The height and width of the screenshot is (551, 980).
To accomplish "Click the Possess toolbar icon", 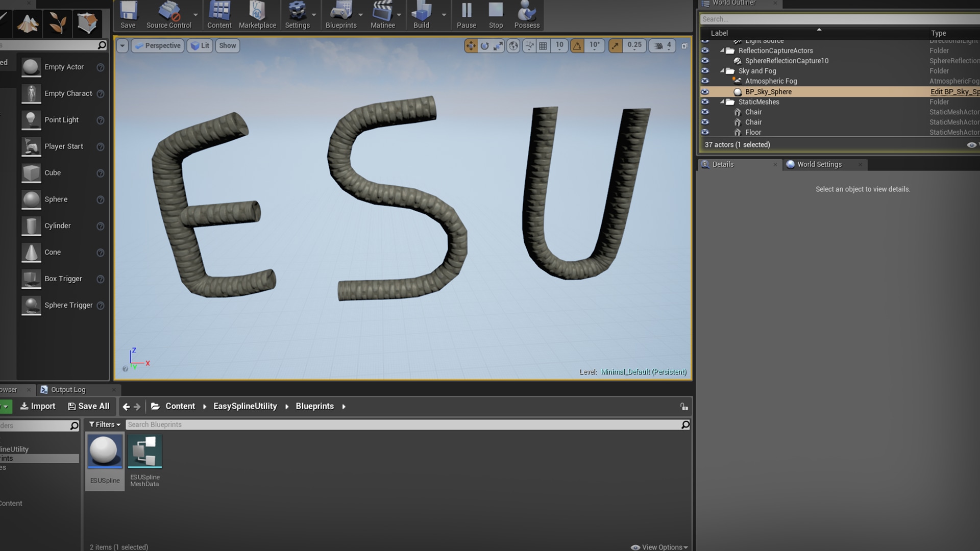I will click(527, 15).
